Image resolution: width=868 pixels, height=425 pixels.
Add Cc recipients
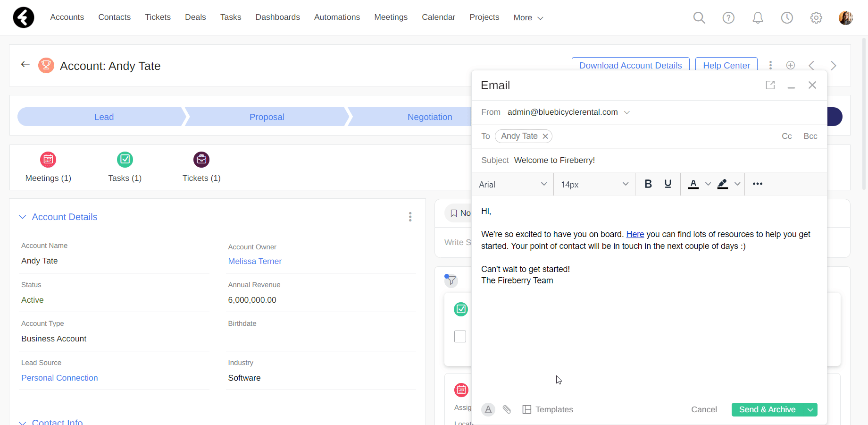click(x=787, y=136)
